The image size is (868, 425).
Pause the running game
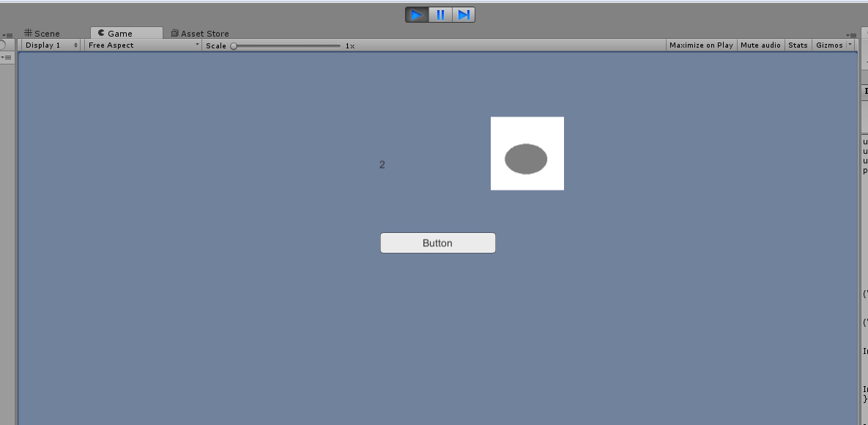(x=441, y=15)
